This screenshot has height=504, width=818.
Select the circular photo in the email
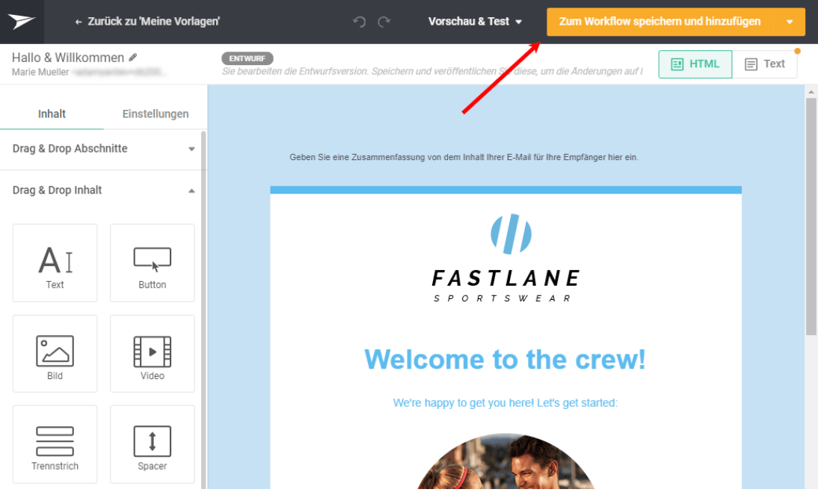point(505,461)
